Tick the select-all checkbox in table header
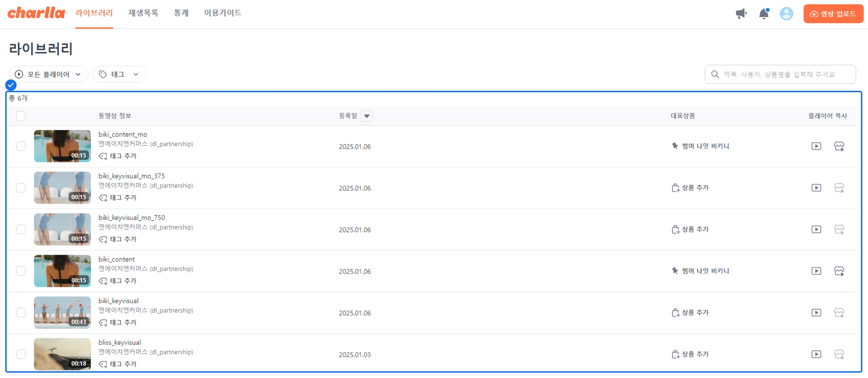This screenshot has height=378, width=868. point(21,116)
